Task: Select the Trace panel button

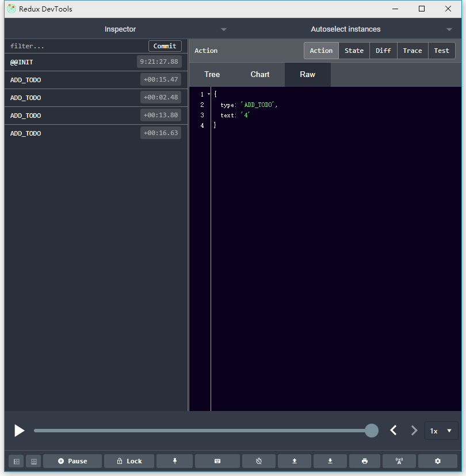Action: (412, 50)
